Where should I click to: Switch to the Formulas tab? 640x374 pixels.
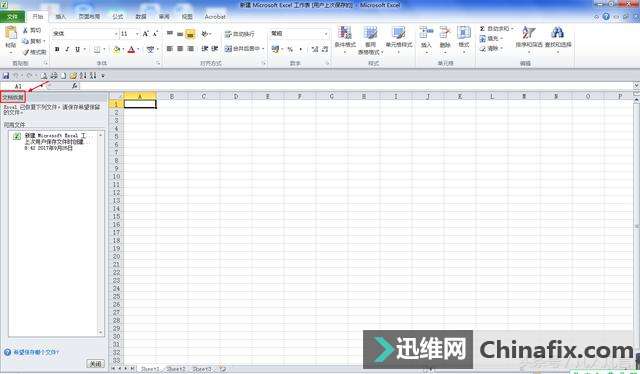point(118,17)
